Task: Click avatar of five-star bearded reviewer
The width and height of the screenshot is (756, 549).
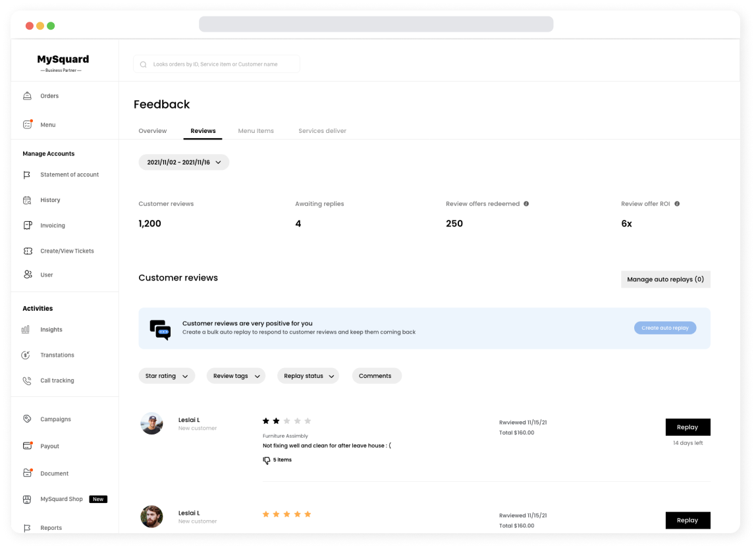Action: [151, 517]
